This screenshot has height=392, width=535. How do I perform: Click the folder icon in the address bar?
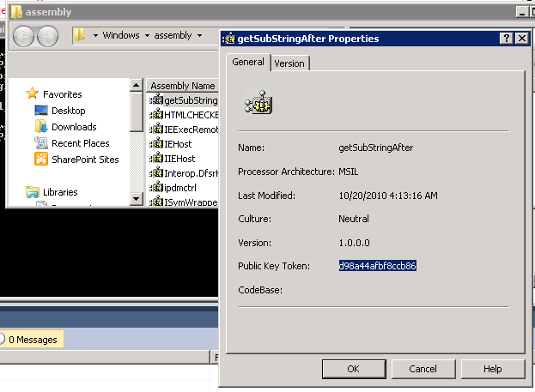79,35
